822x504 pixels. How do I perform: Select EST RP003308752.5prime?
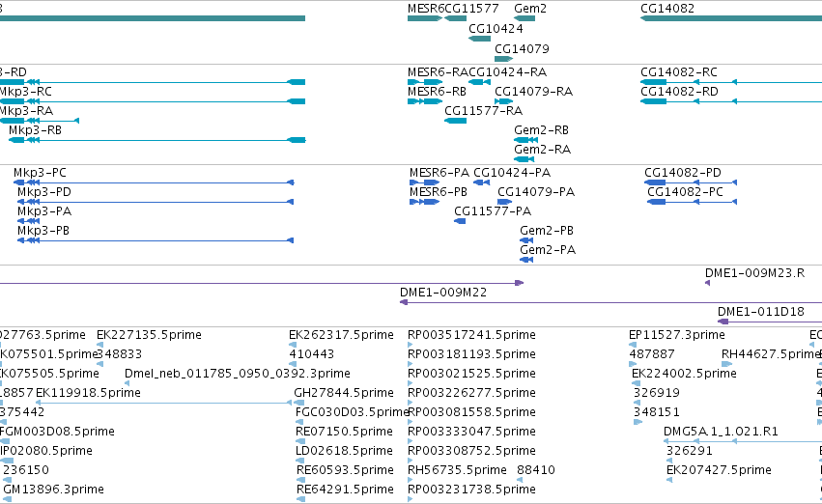[471, 452]
